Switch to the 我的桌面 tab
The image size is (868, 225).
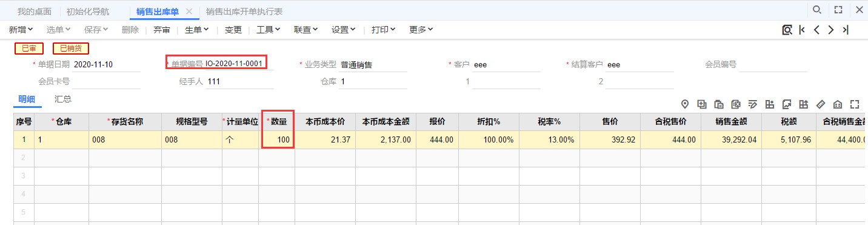click(x=34, y=12)
